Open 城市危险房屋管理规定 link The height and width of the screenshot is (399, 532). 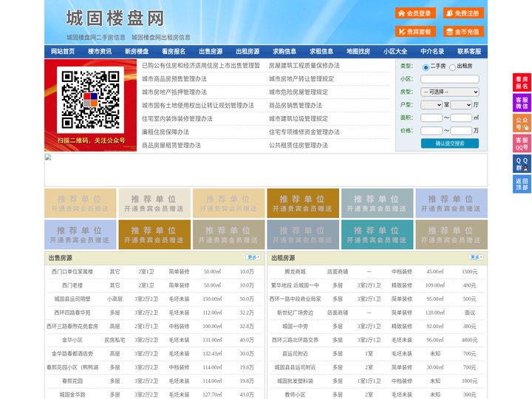click(299, 92)
